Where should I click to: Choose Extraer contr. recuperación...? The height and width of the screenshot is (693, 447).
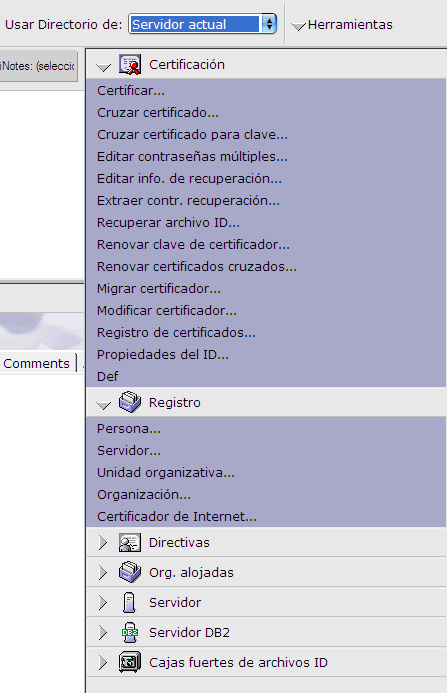click(188, 201)
